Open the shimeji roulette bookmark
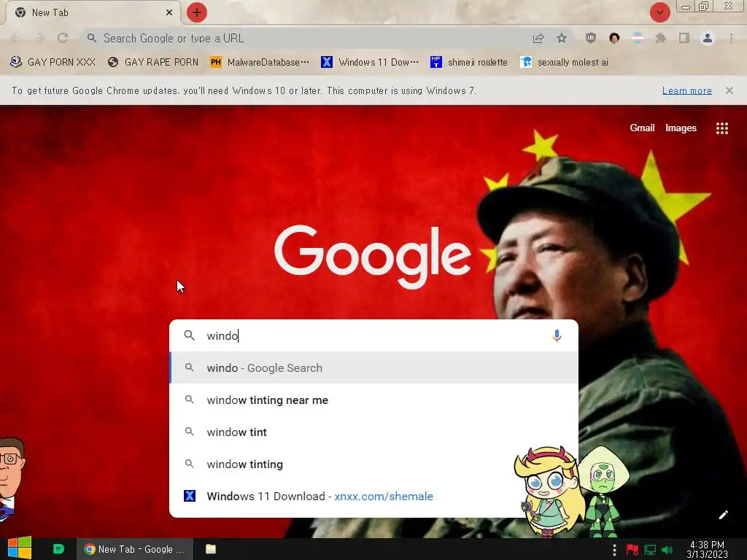747x560 pixels. click(469, 63)
